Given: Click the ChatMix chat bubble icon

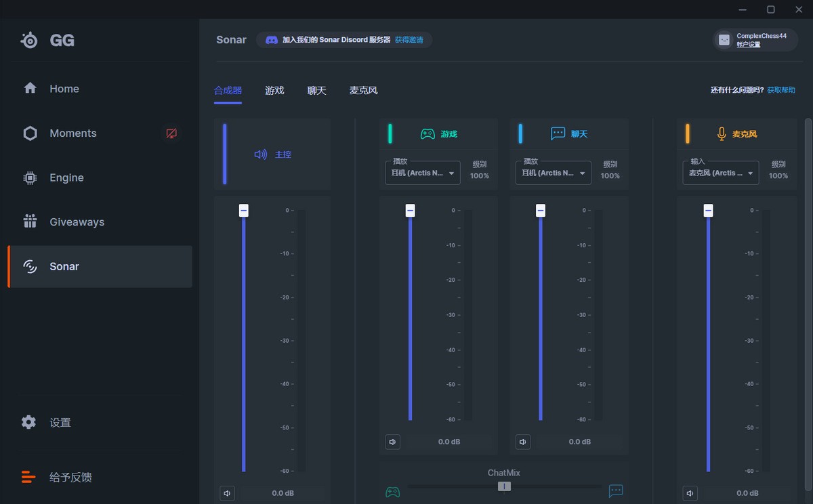Looking at the screenshot, I should click(615, 491).
